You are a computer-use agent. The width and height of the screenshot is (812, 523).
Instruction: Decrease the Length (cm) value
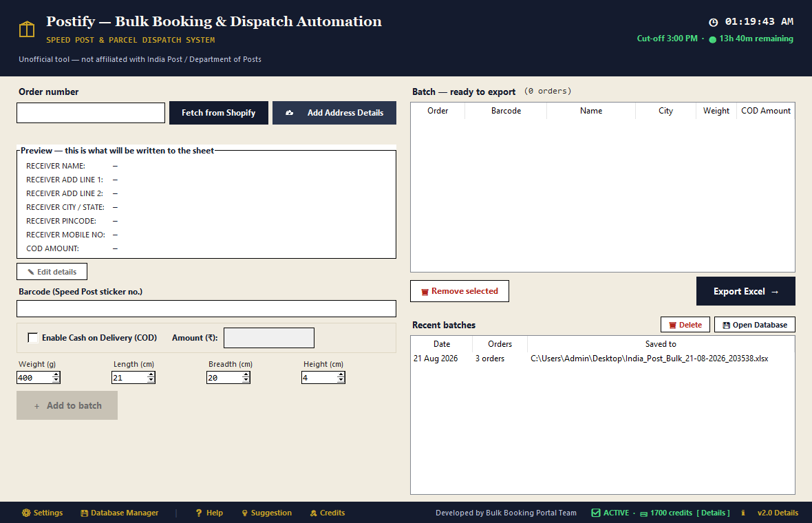[x=151, y=381]
